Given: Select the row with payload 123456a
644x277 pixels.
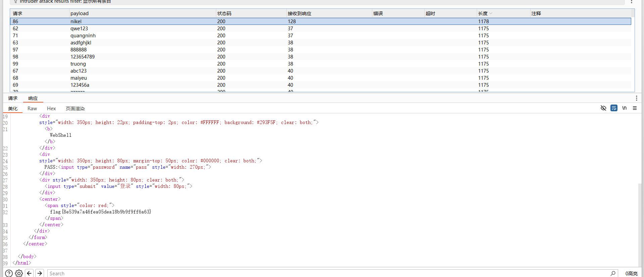Looking at the screenshot, I should (x=321, y=85).
